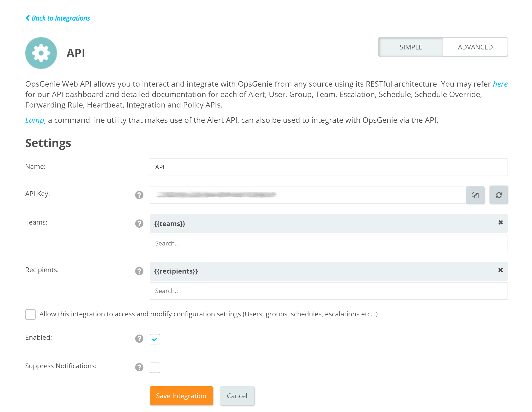Image resolution: width=532 pixels, height=412 pixels.
Task: Click the blurred API Key field
Action: point(308,195)
